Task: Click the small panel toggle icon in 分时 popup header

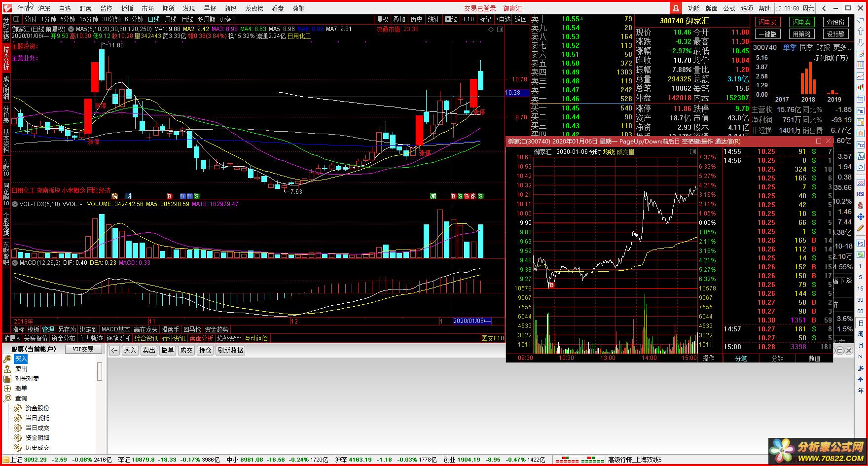Action: pos(693,152)
